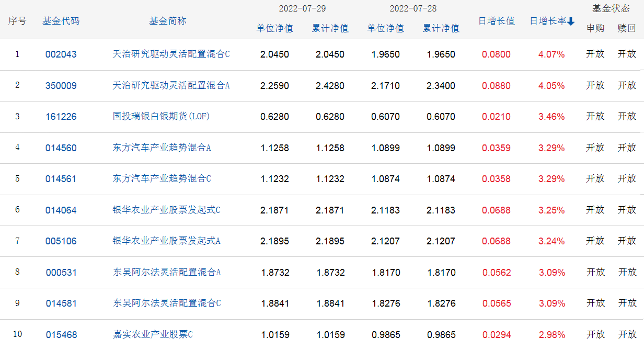Open 国投瑞银白银期货(LOF) fund page

pyautogui.click(x=161, y=117)
